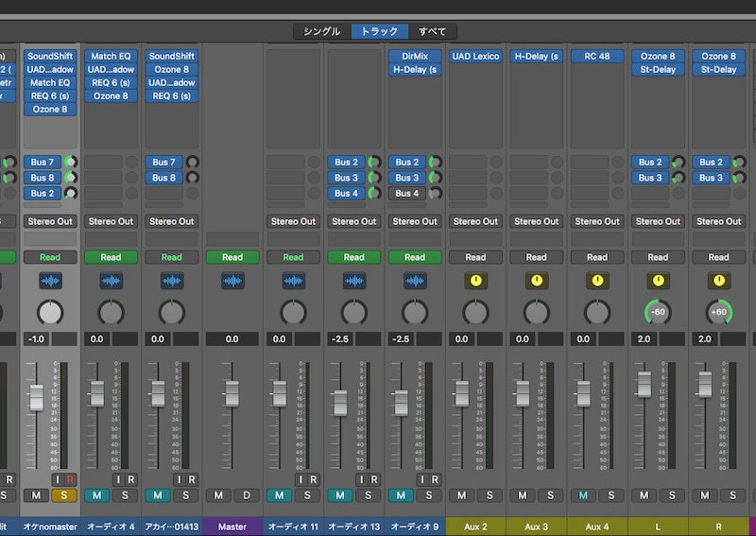The width and height of the screenshot is (756, 536).
Task: Click the waveform icon on オーディオ 9 strip
Action: (x=415, y=281)
